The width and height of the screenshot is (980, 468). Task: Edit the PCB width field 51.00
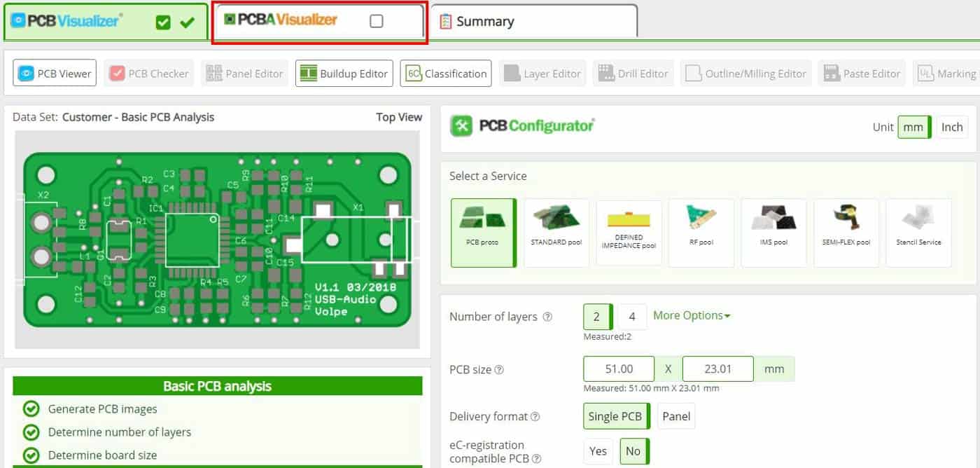coord(619,369)
